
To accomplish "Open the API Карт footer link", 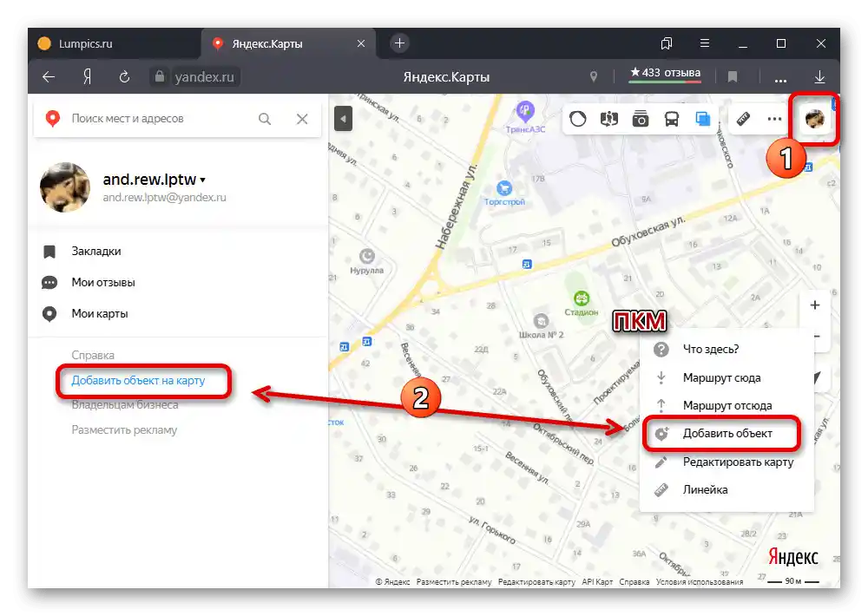I will click(x=597, y=581).
